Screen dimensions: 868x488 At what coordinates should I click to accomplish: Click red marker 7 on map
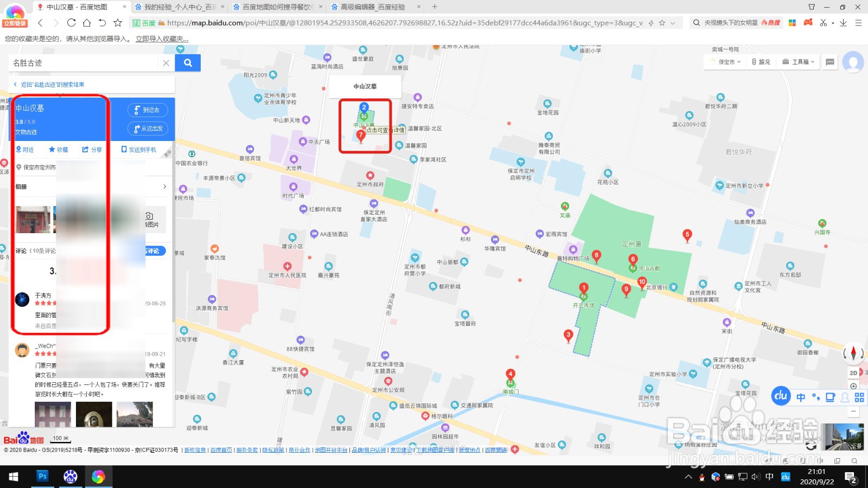tap(361, 136)
